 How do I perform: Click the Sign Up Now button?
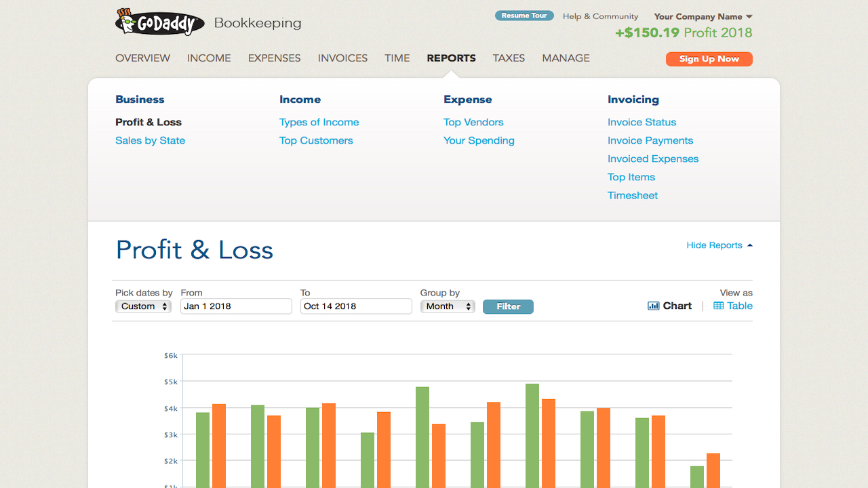709,59
